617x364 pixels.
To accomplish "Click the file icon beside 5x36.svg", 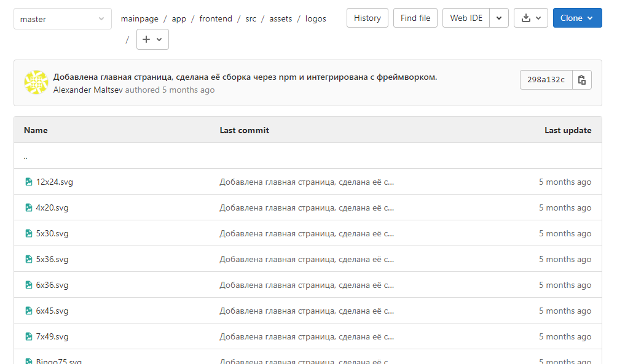I will pos(28,259).
